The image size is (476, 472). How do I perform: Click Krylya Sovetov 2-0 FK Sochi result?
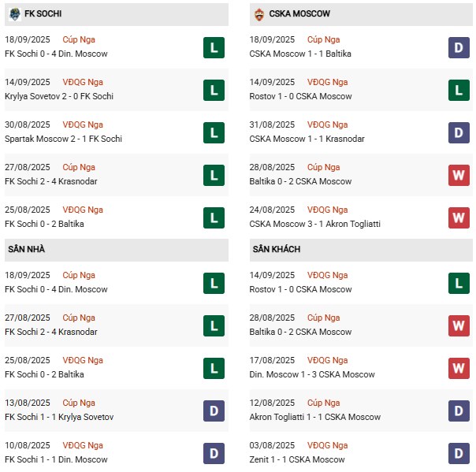click(59, 96)
